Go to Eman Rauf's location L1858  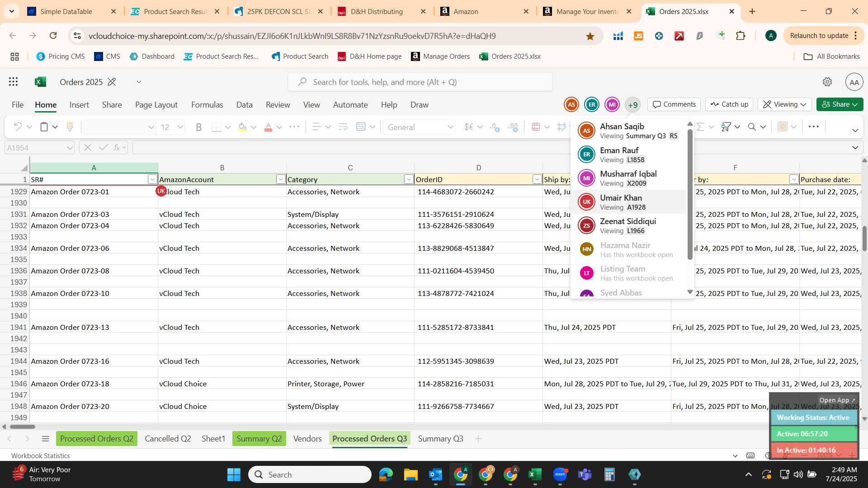628,155
